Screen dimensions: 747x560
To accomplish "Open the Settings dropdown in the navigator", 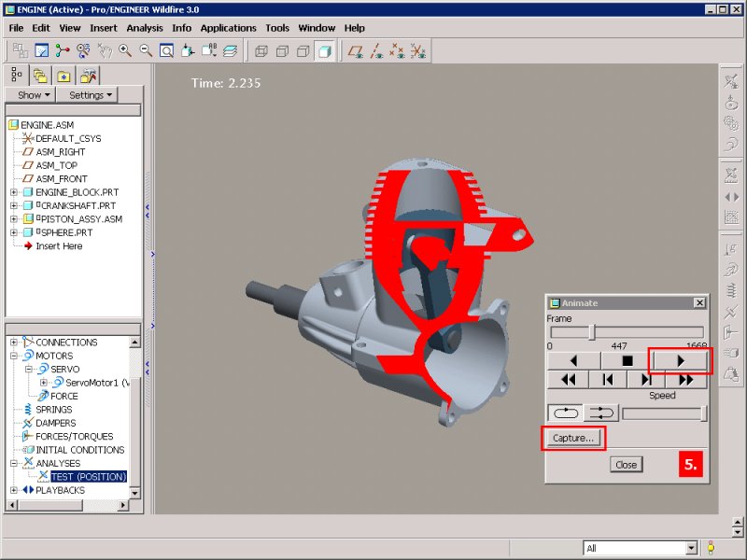I will tap(88, 95).
